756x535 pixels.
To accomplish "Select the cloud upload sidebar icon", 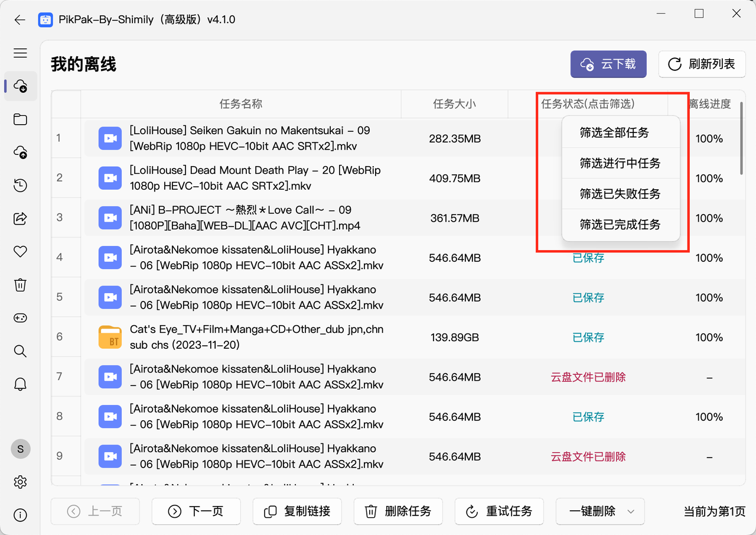I will (x=20, y=153).
